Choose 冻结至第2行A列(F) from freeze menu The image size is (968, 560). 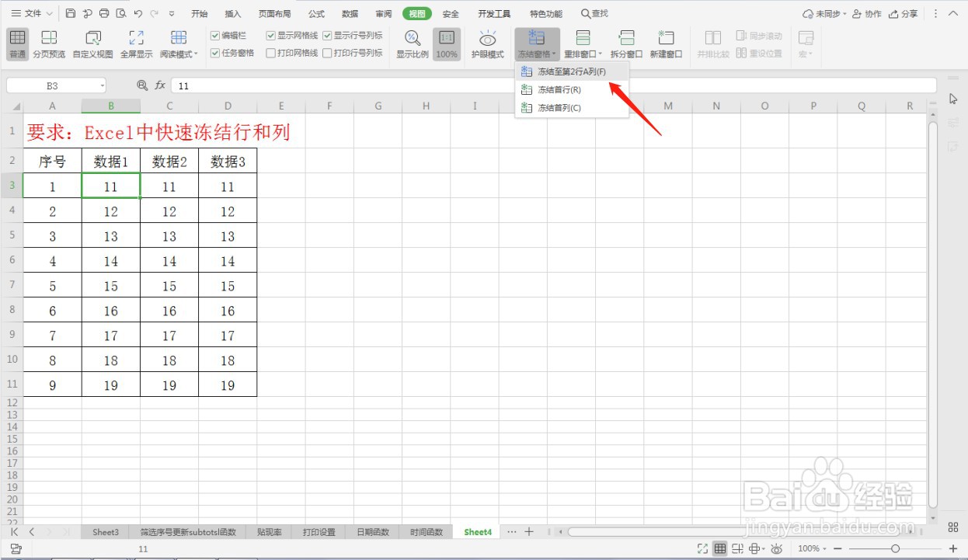[x=572, y=71]
